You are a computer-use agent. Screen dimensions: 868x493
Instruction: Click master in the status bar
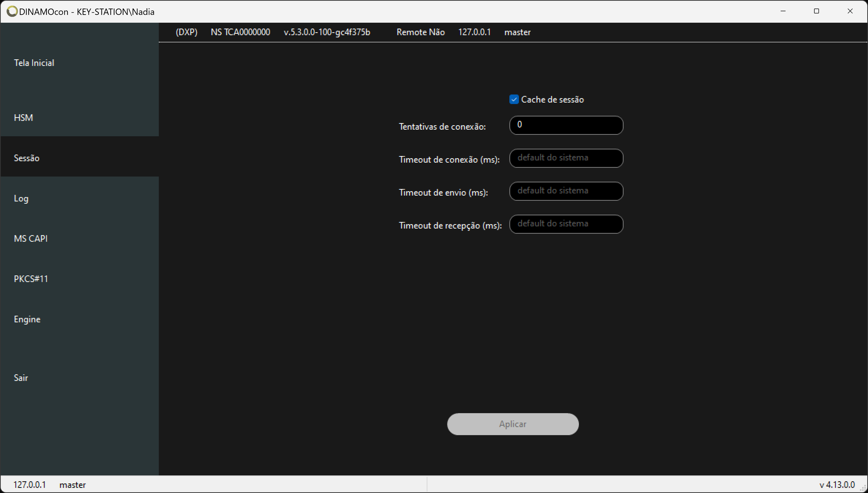(72, 485)
